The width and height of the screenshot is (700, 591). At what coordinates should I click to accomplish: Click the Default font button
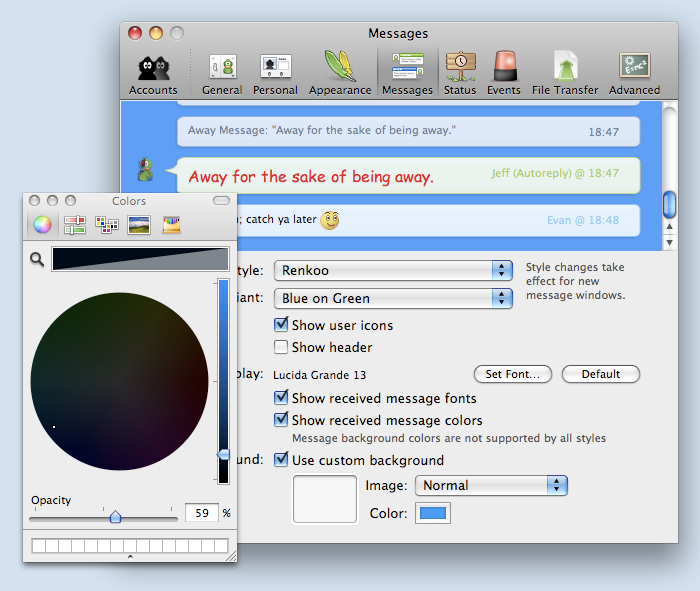click(x=600, y=374)
